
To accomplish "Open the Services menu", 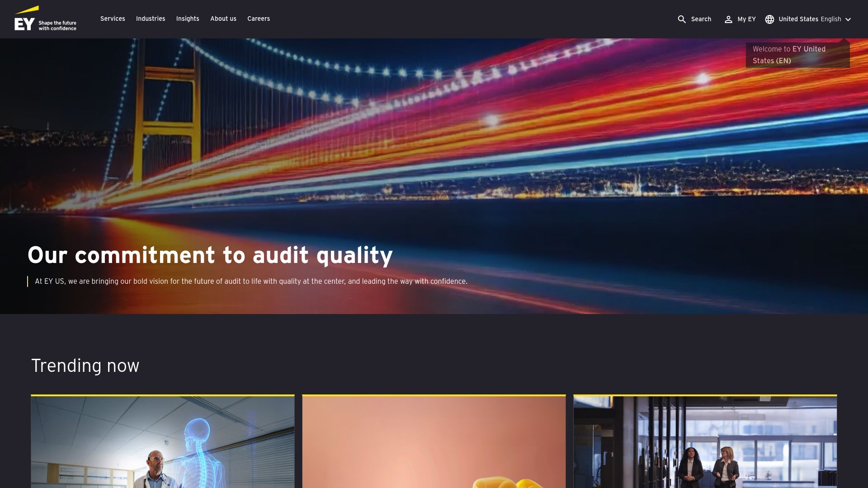I will tap(112, 19).
